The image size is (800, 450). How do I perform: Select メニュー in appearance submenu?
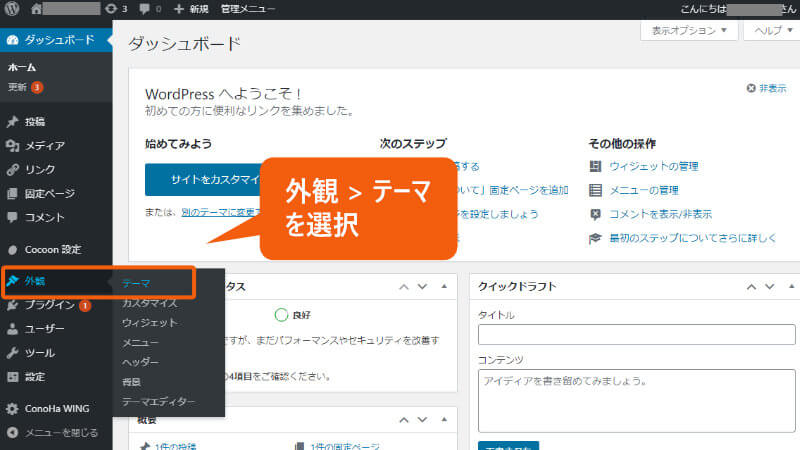point(140,343)
